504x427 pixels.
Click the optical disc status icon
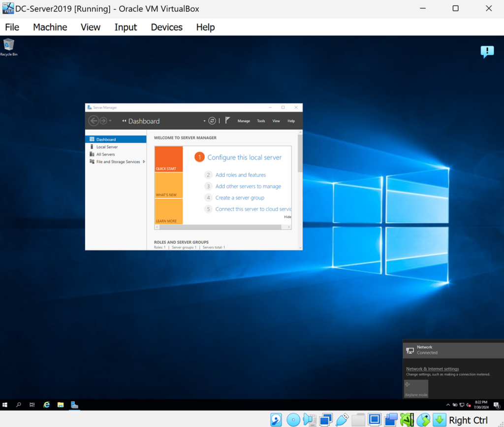[293, 420]
